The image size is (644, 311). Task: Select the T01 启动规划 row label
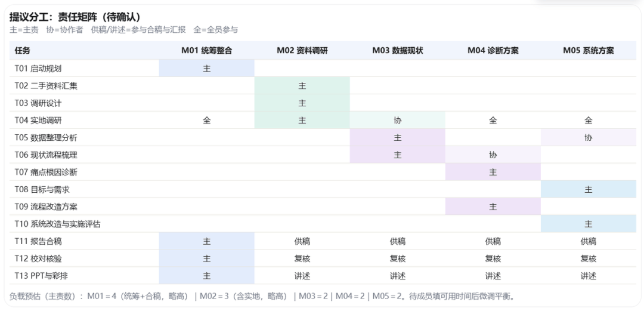pyautogui.click(x=38, y=69)
